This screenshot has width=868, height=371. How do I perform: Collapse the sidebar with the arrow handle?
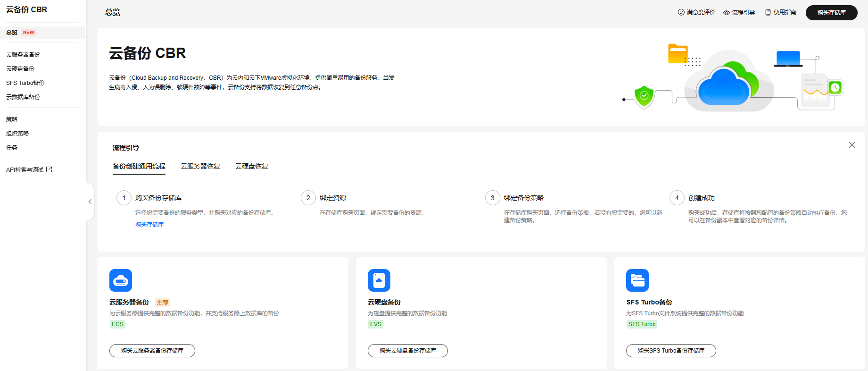pos(90,202)
